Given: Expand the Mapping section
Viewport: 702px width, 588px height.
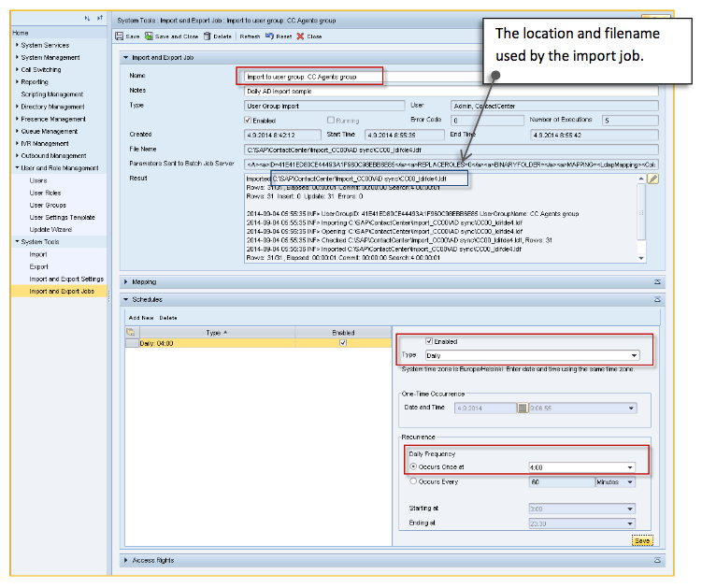Looking at the screenshot, I should 126,282.
